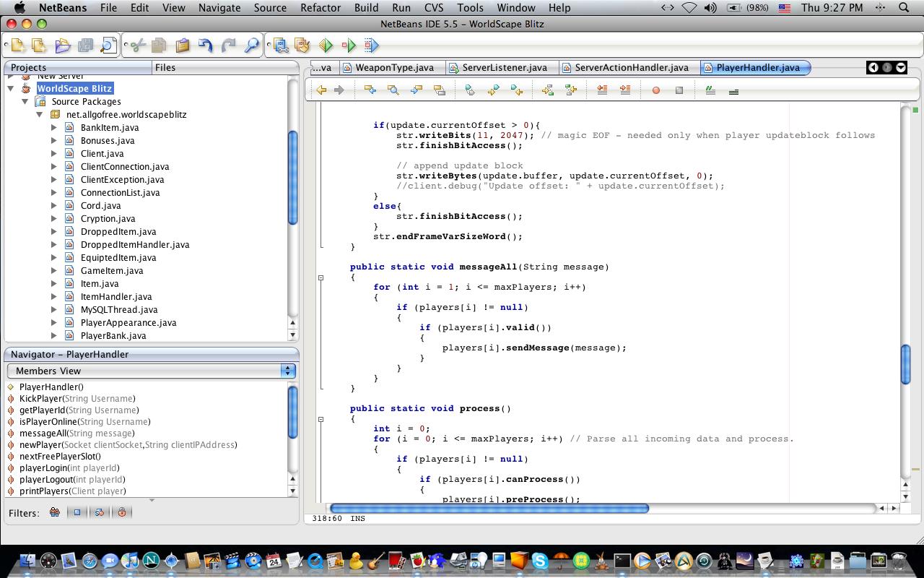
Task: Click the Clean and Build icon
Action: tap(302, 46)
